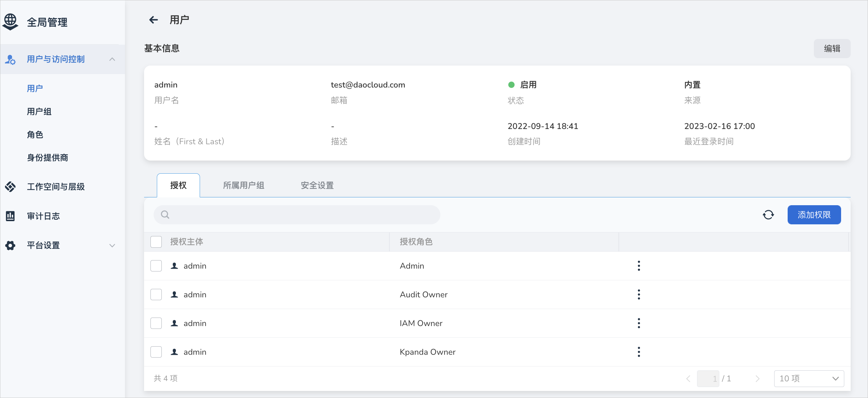Click the Admin role text
The image size is (868, 398).
point(412,266)
